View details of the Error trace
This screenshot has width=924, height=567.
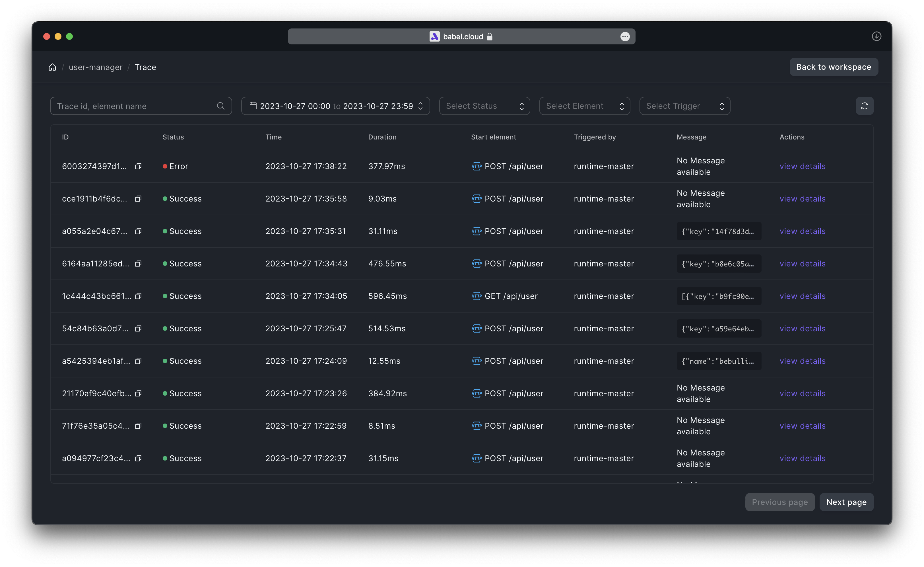(802, 166)
